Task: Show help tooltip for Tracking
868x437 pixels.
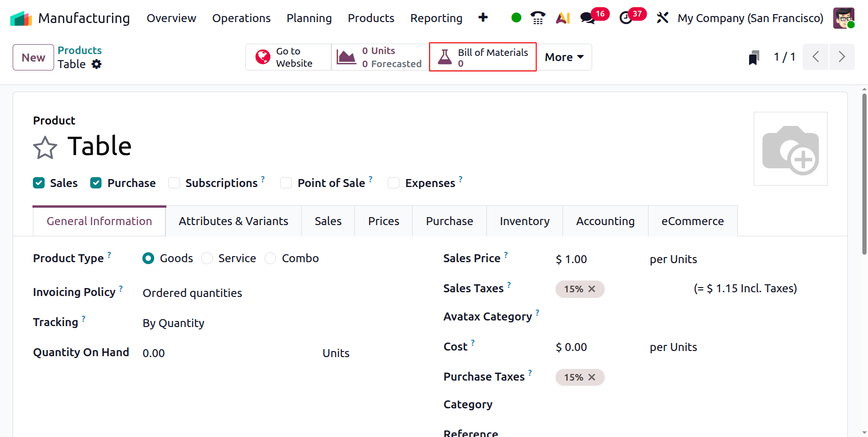Action: click(84, 318)
